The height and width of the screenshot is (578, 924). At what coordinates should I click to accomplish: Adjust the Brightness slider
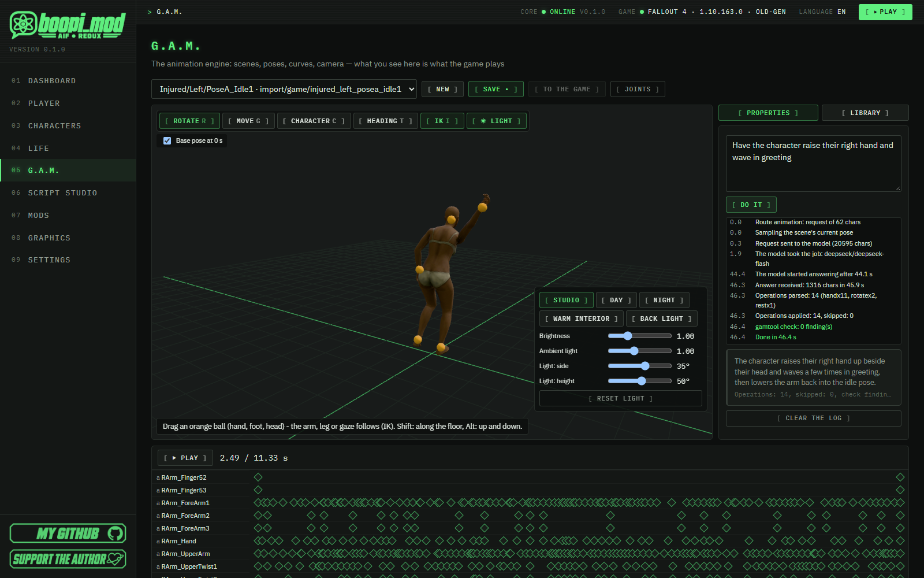[639, 336]
